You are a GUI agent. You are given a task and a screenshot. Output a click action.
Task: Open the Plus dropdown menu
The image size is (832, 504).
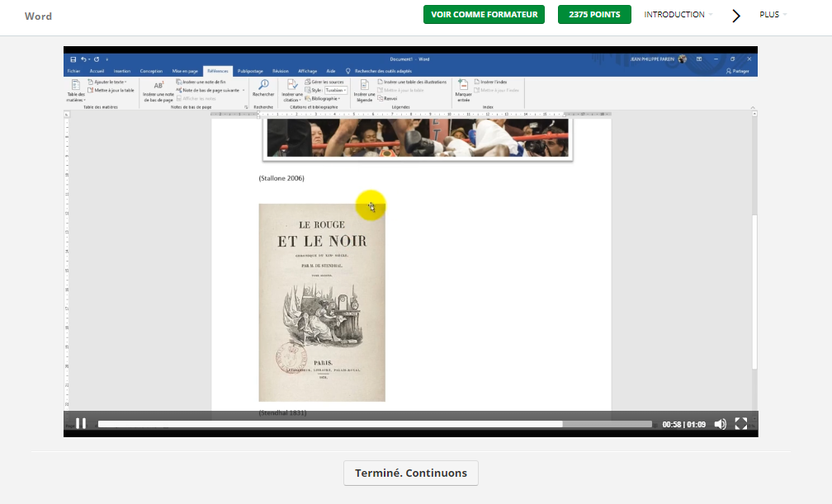tap(773, 14)
